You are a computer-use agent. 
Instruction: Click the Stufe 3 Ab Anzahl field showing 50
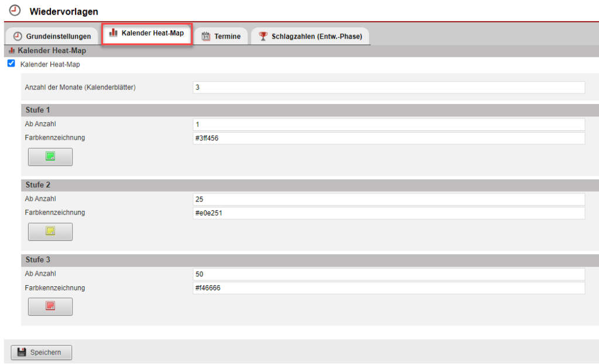point(388,274)
